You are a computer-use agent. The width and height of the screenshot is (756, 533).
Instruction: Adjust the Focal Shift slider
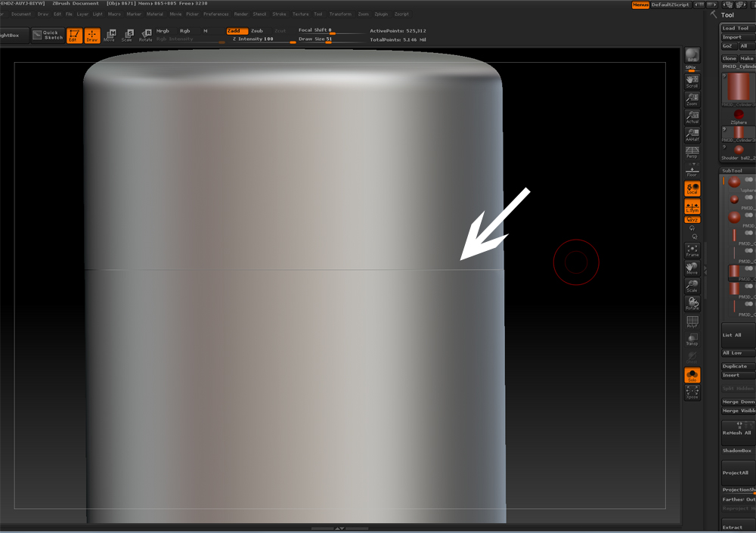pyautogui.click(x=331, y=31)
